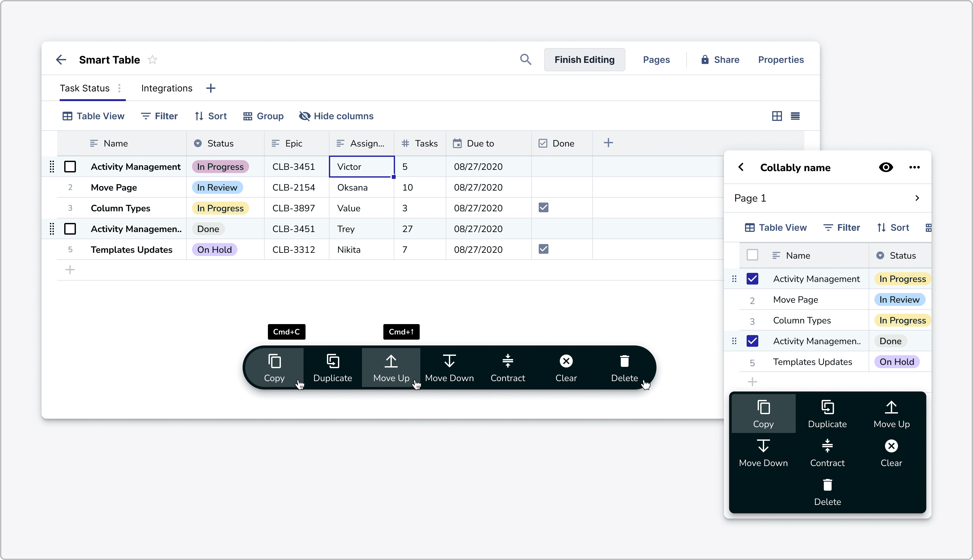The image size is (973, 560).
Task: Click Duplicate in the floating toolbar
Action: [x=332, y=368]
